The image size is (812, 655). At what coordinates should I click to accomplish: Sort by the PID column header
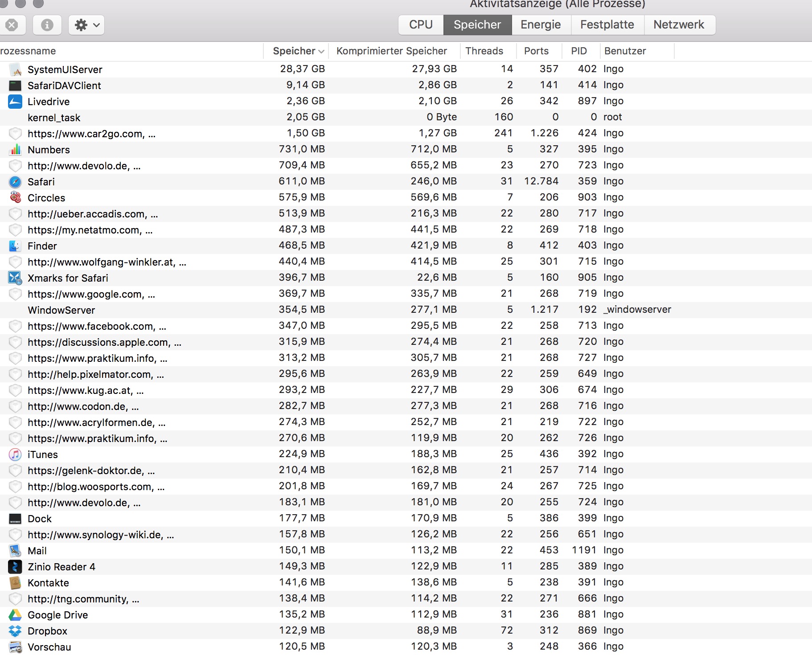(x=581, y=51)
